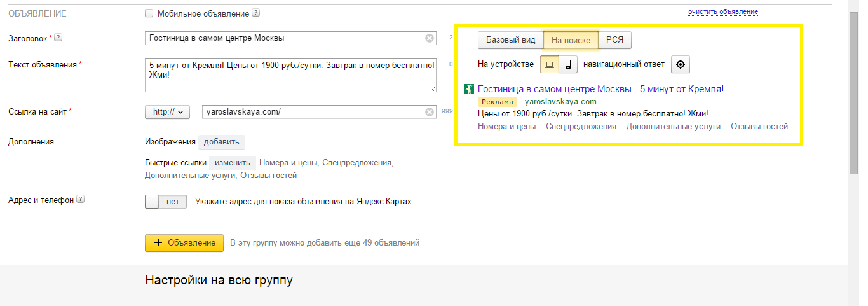
Task: Click text about adding 49 more ads
Action: (325, 243)
